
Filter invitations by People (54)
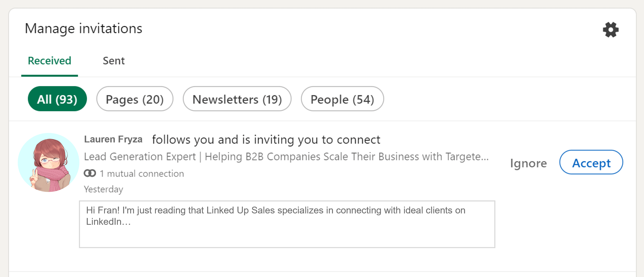[342, 99]
